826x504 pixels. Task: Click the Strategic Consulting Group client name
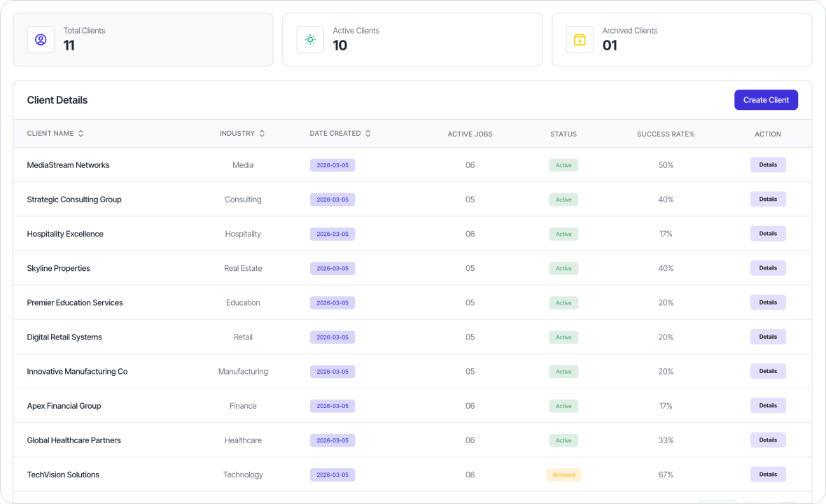[x=74, y=199]
